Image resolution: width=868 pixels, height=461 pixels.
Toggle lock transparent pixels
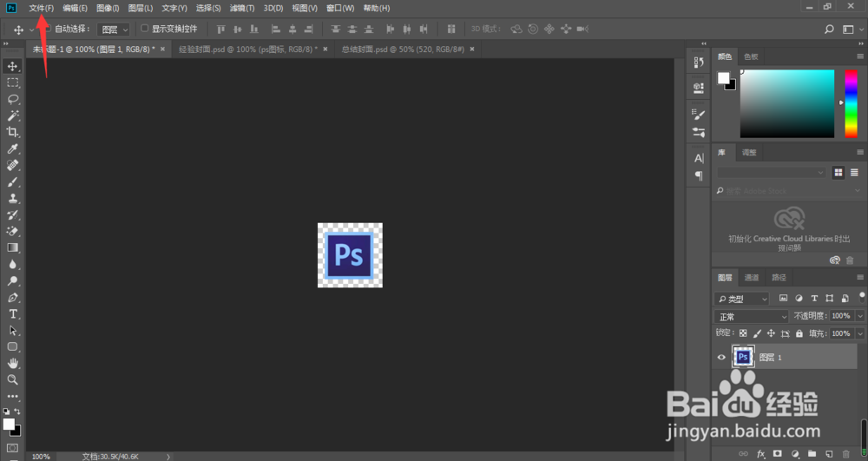click(x=743, y=333)
